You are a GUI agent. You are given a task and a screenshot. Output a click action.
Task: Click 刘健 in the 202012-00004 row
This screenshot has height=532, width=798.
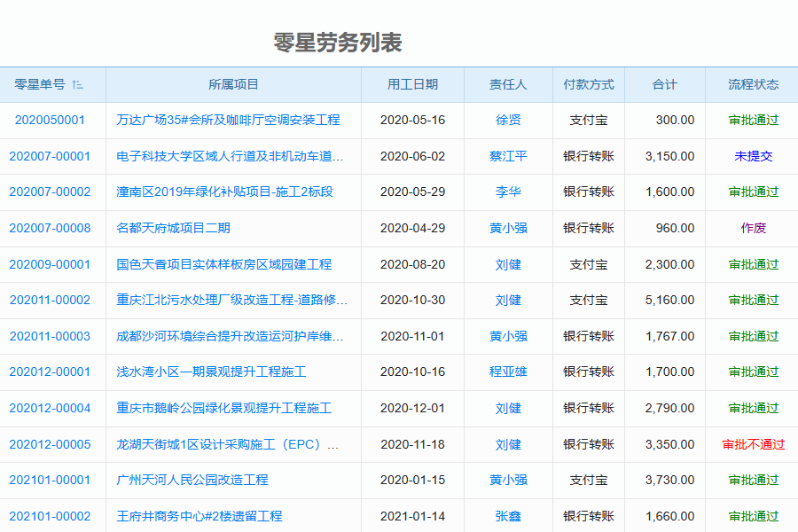coord(508,408)
